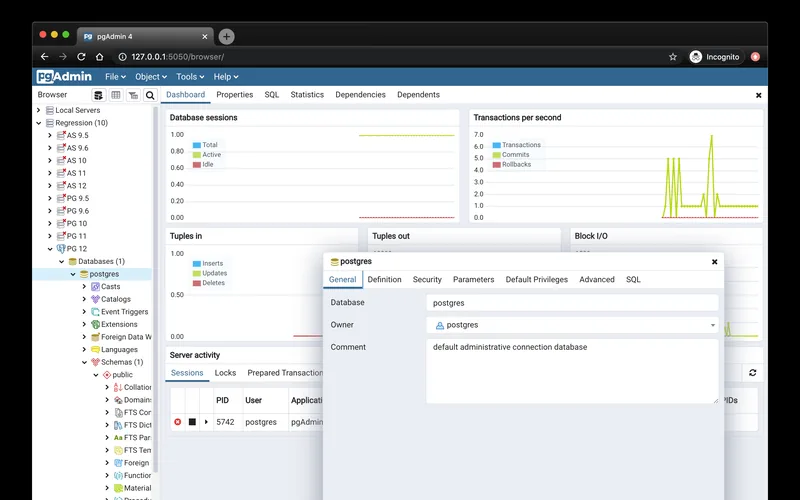Collapse the postgres database node
This screenshot has width=800, height=500.
pyautogui.click(x=73, y=274)
